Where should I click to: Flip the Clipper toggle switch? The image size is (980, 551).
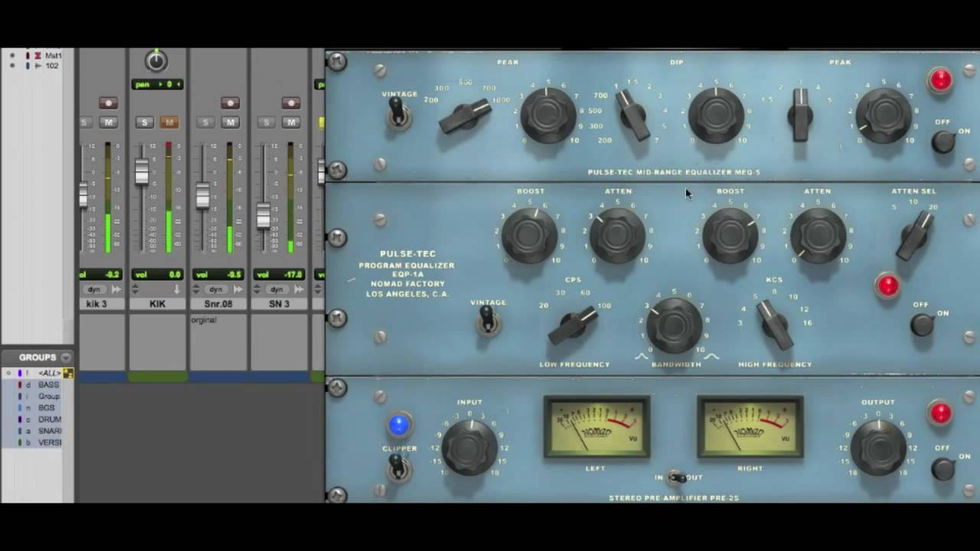click(x=398, y=467)
